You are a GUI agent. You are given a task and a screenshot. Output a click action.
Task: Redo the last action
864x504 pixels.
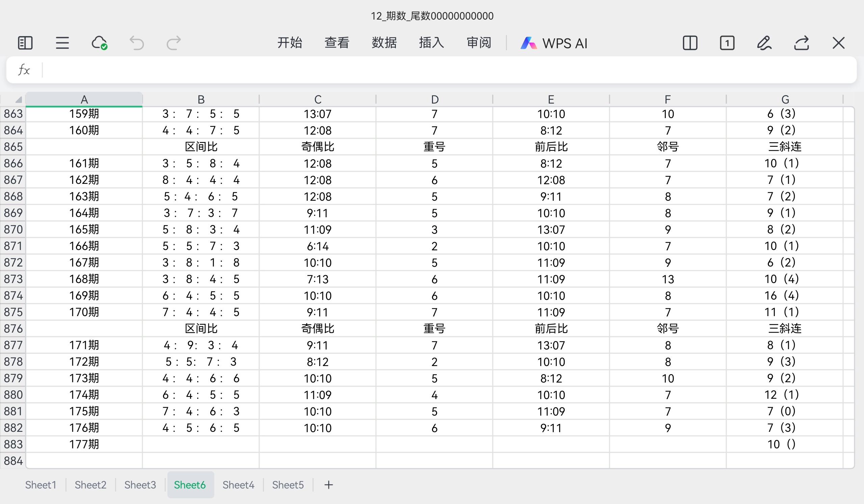coord(173,43)
